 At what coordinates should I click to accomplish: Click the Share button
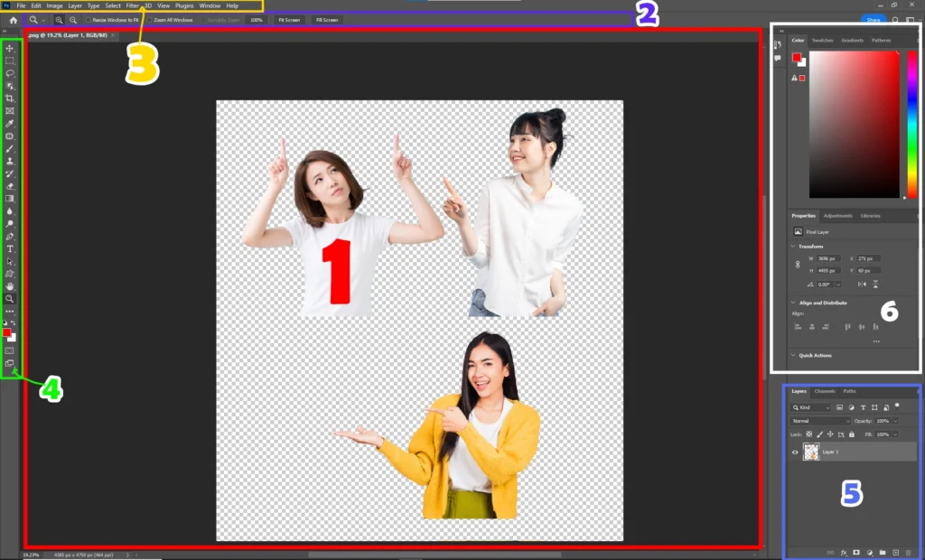[874, 20]
